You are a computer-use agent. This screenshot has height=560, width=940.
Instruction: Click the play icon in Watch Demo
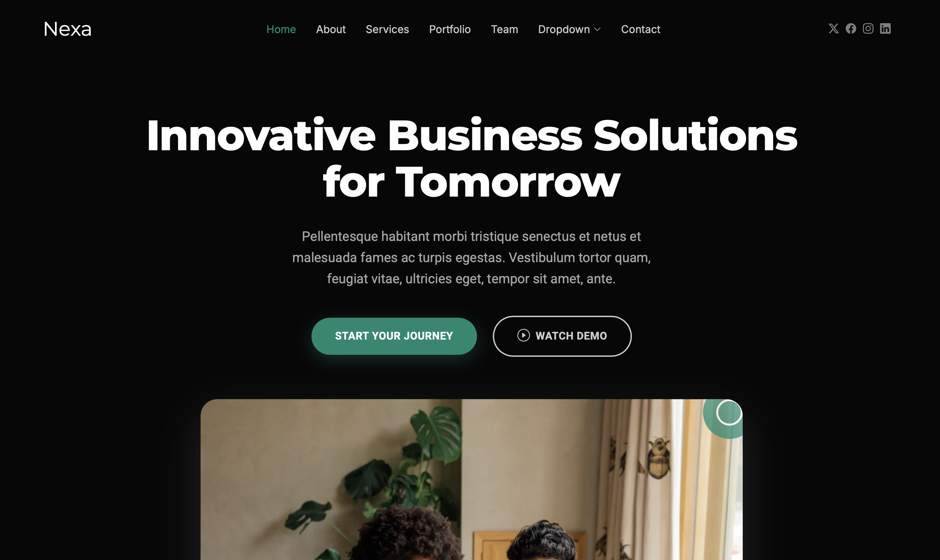[523, 336]
